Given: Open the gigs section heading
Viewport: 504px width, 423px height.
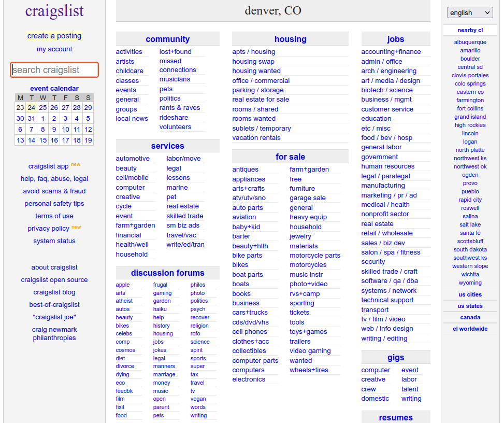Looking at the screenshot, I should click(x=396, y=357).
